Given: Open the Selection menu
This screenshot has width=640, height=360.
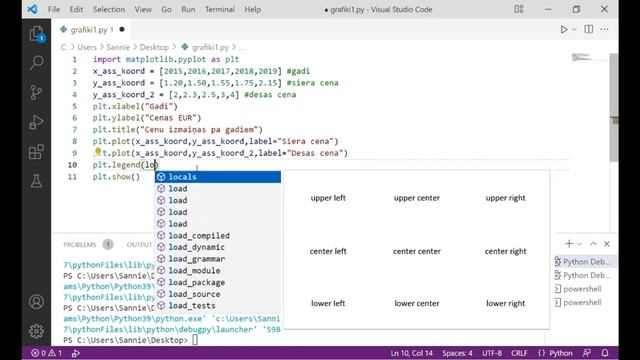Looking at the screenshot, I should [x=109, y=9].
